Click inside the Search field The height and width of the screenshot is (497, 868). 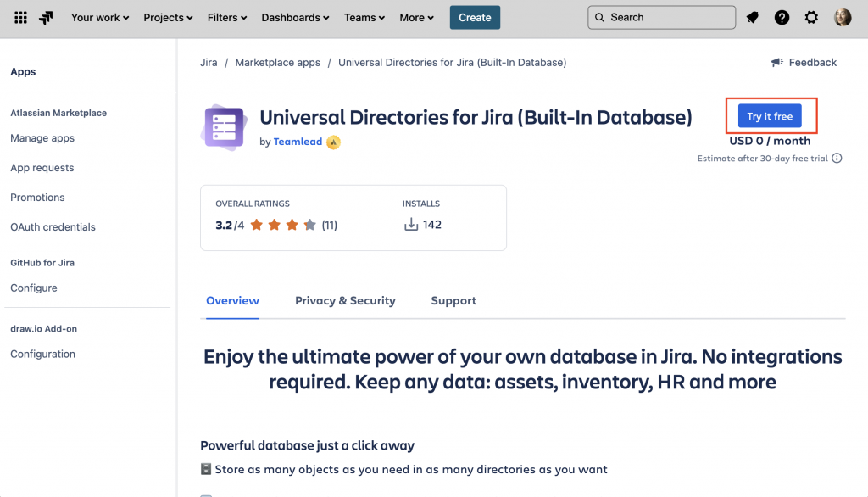click(x=661, y=18)
